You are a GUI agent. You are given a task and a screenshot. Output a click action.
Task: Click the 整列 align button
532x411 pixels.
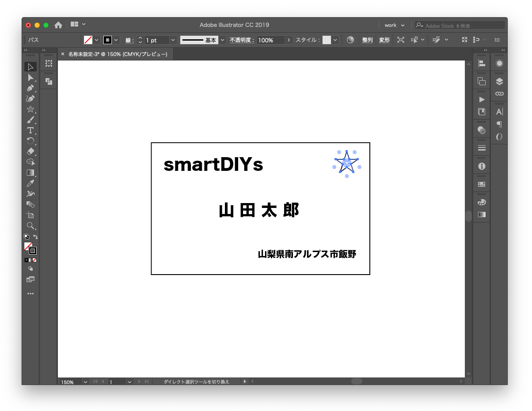coord(367,40)
